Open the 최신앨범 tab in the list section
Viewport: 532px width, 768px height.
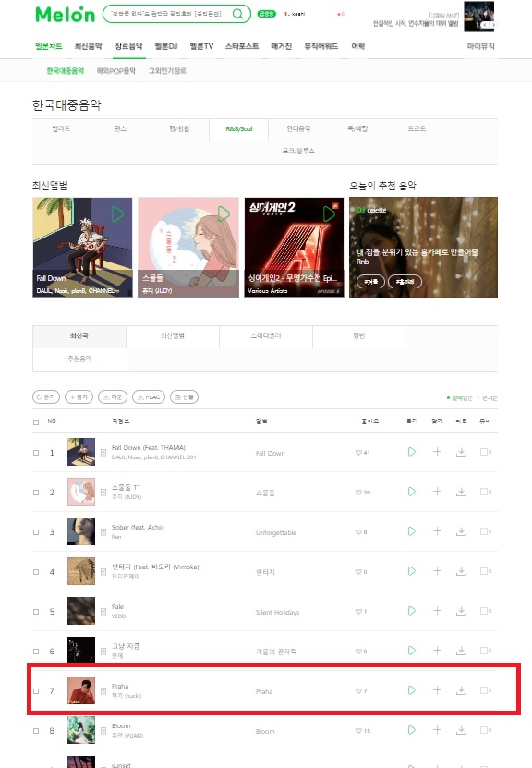coord(173,336)
